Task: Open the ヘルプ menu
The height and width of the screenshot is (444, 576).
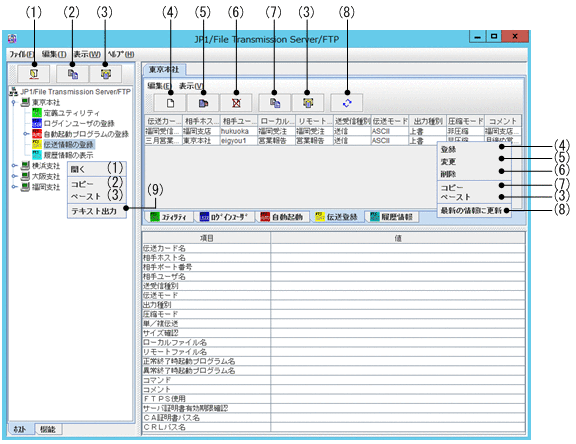Action: pyautogui.click(x=121, y=54)
